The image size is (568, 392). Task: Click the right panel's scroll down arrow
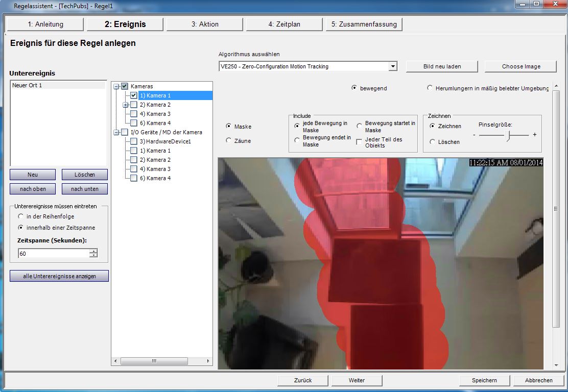[x=556, y=365]
